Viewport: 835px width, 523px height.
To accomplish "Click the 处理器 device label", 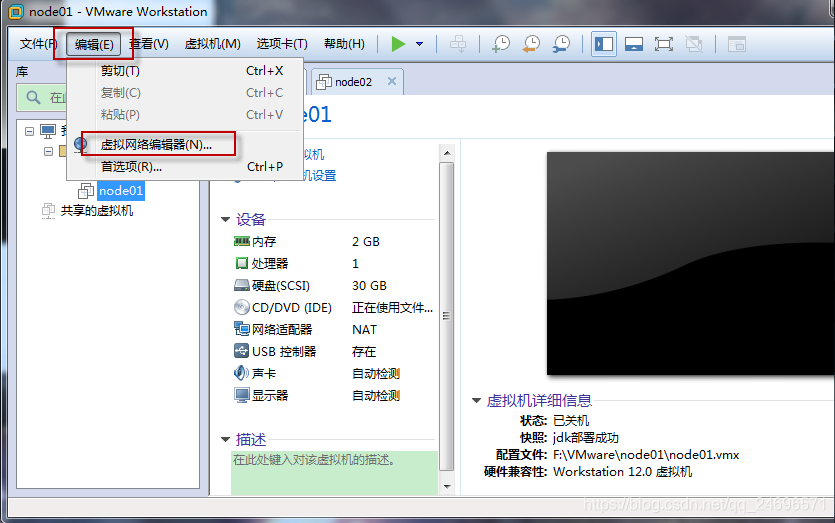I will coord(269,263).
